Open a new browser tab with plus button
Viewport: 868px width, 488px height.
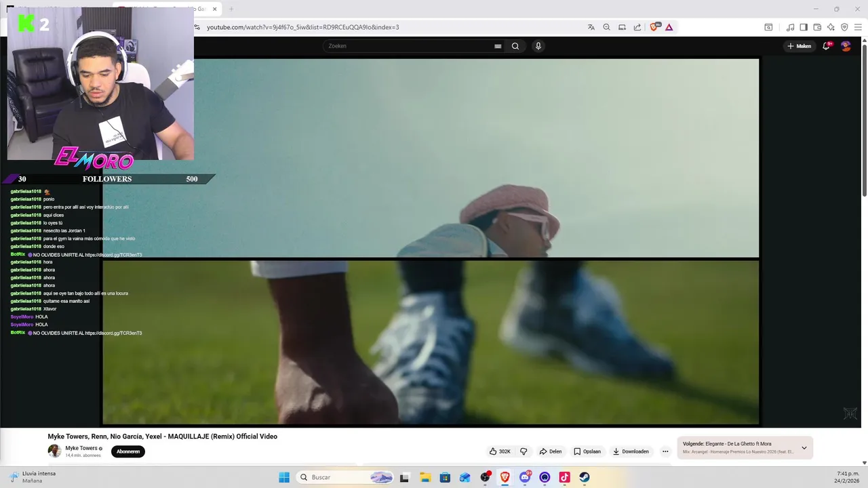pyautogui.click(x=231, y=9)
